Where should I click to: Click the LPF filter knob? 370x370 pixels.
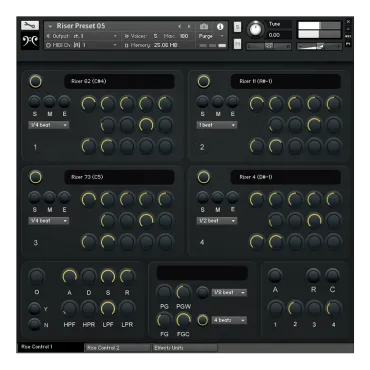click(108, 309)
